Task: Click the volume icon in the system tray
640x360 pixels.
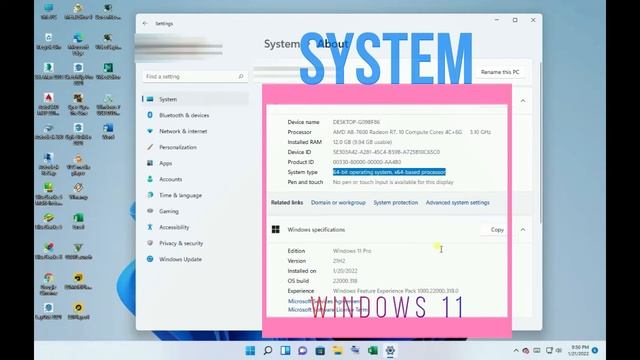Action: (559, 351)
